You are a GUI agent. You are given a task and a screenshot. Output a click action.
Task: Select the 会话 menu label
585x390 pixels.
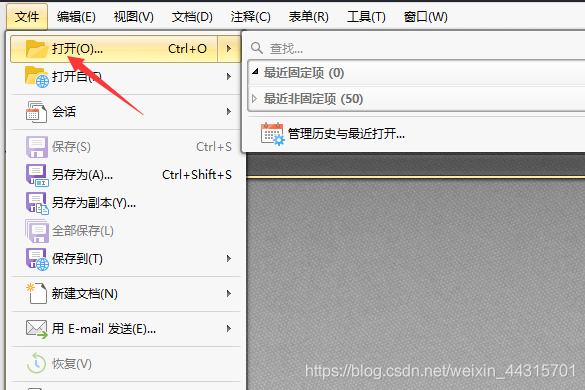pos(64,112)
